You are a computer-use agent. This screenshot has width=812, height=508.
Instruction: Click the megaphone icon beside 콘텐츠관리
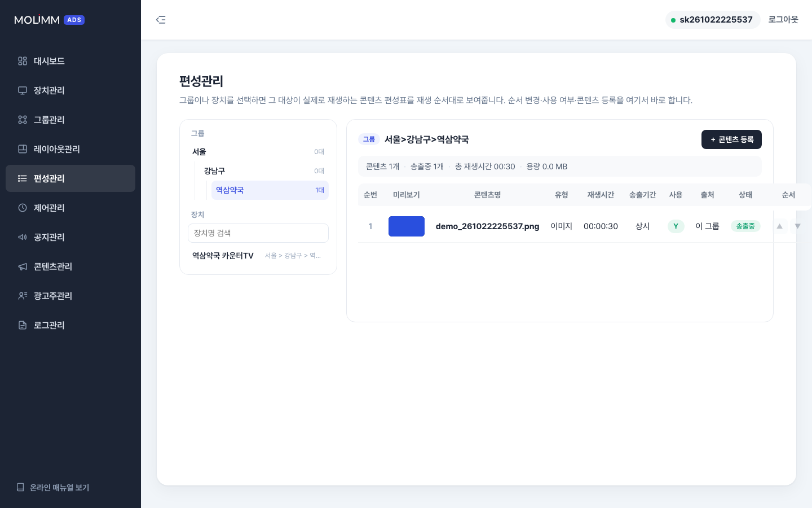(23, 266)
